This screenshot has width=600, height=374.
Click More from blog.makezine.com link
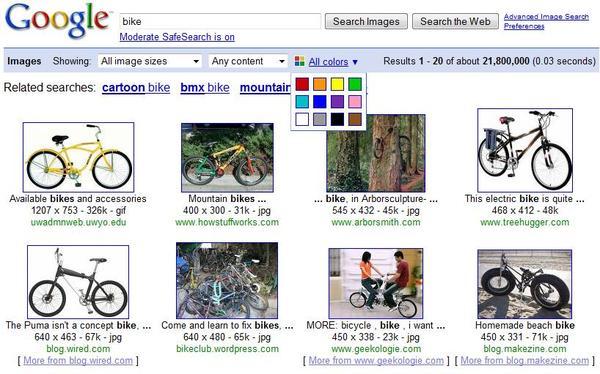tap(525, 361)
